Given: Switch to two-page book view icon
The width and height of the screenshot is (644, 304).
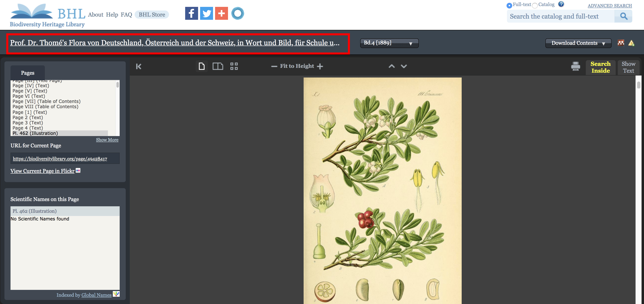Looking at the screenshot, I should click(217, 66).
